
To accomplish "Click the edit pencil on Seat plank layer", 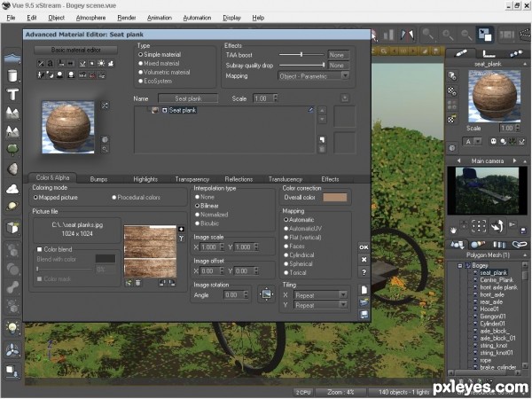I will point(310,110).
